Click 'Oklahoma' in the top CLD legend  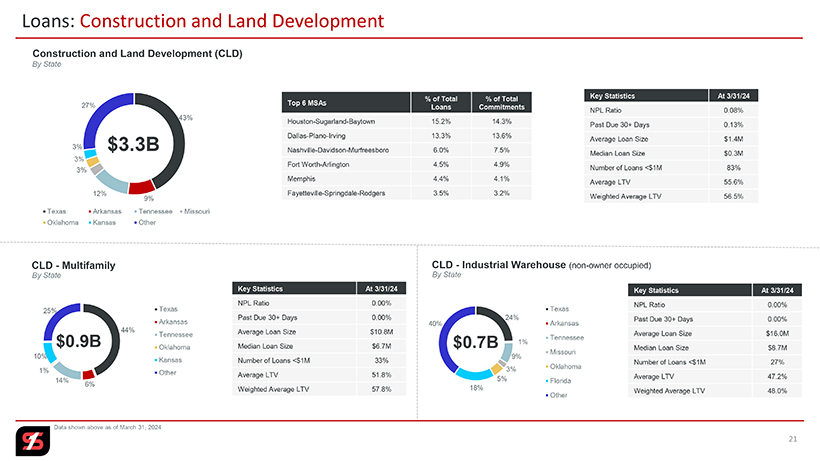63,223
